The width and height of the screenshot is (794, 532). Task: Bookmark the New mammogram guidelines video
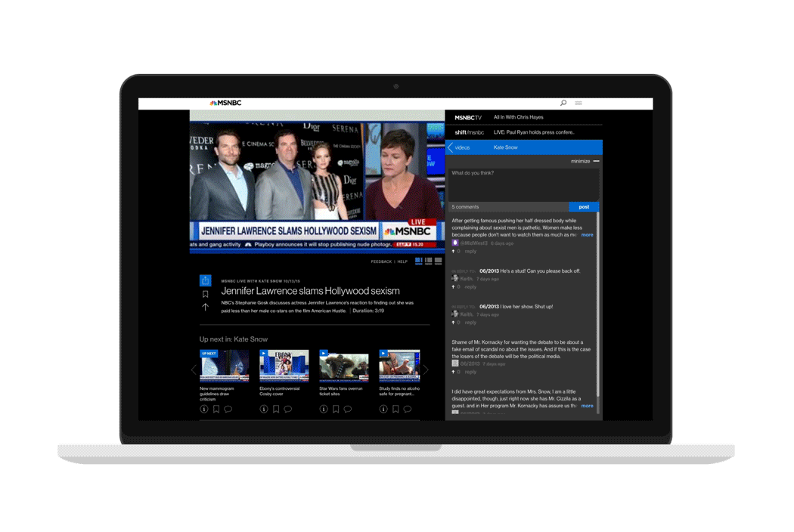(x=216, y=409)
